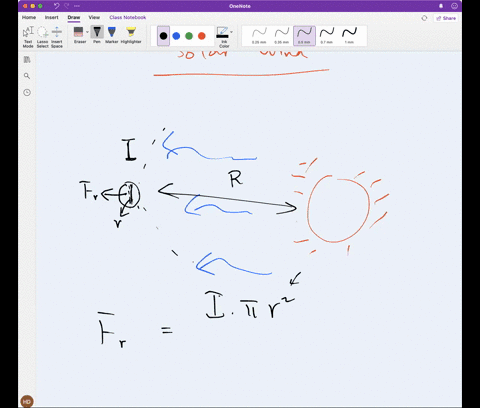The width and height of the screenshot is (480, 408).
Task: Set pen thickness to 0.5 mm
Action: [304, 36]
